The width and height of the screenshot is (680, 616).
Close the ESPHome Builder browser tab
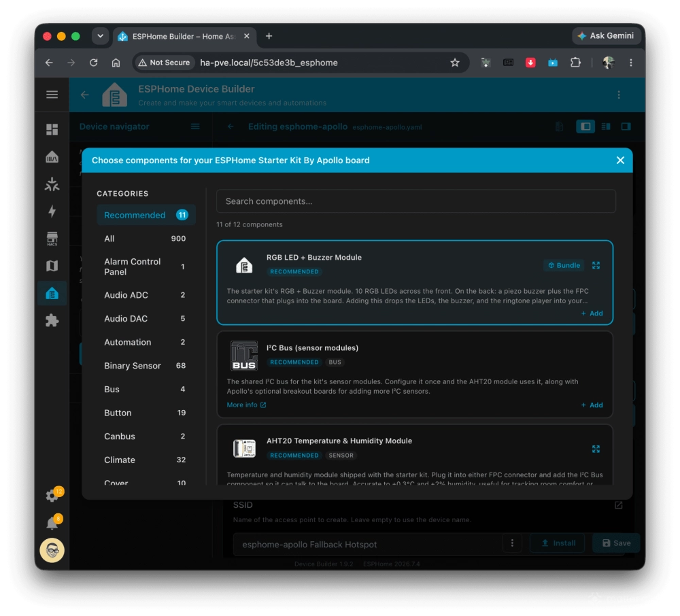coord(246,36)
